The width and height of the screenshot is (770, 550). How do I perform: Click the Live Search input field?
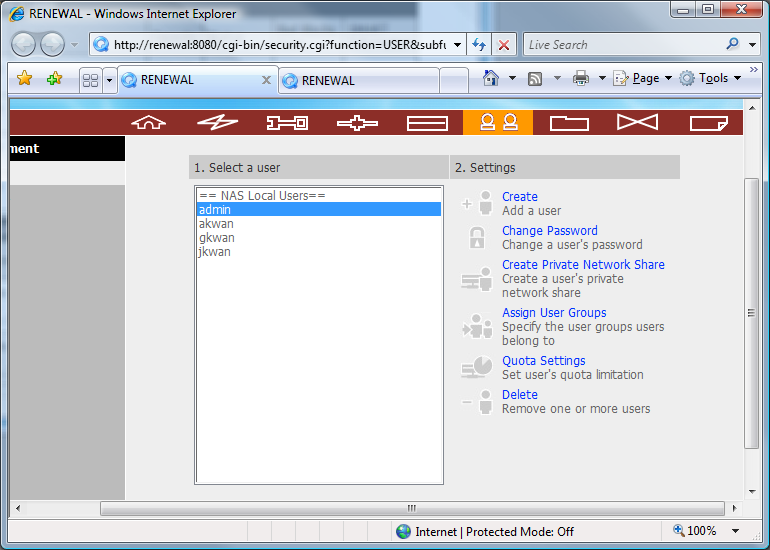(x=620, y=45)
